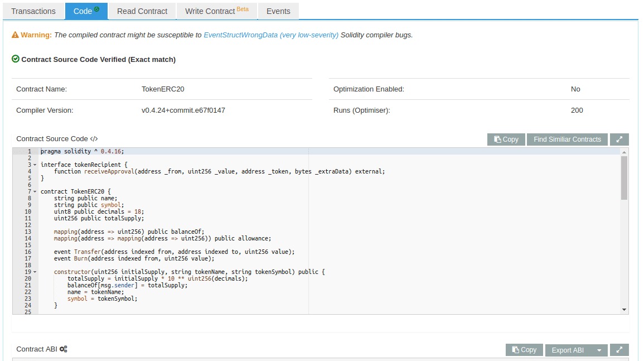Click the totalSupply assignment line 20

[x=158, y=279]
